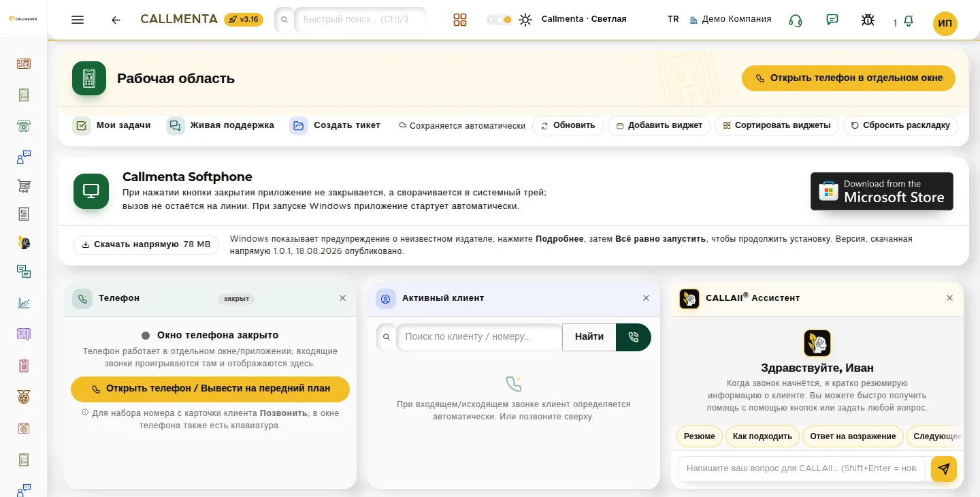This screenshot has width=980, height=497.
Task: Go back with the left arrow icon
Action: [x=116, y=20]
